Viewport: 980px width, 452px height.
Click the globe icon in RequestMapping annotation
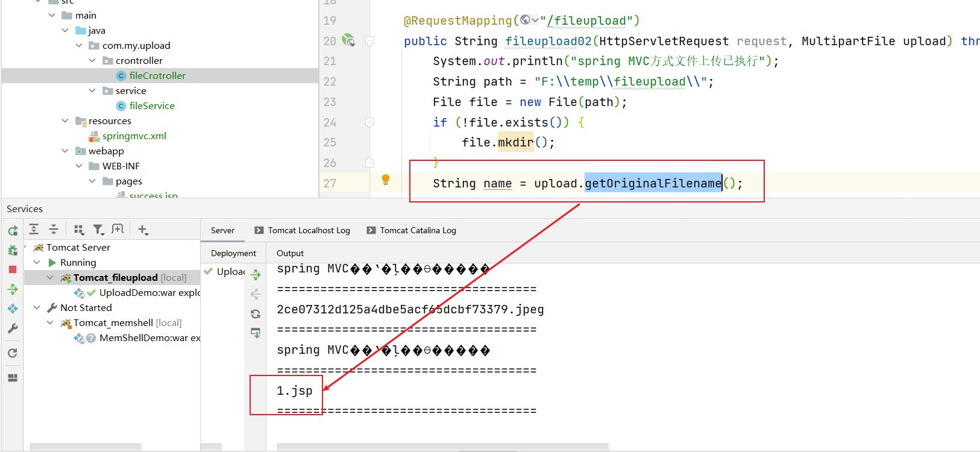(x=526, y=20)
